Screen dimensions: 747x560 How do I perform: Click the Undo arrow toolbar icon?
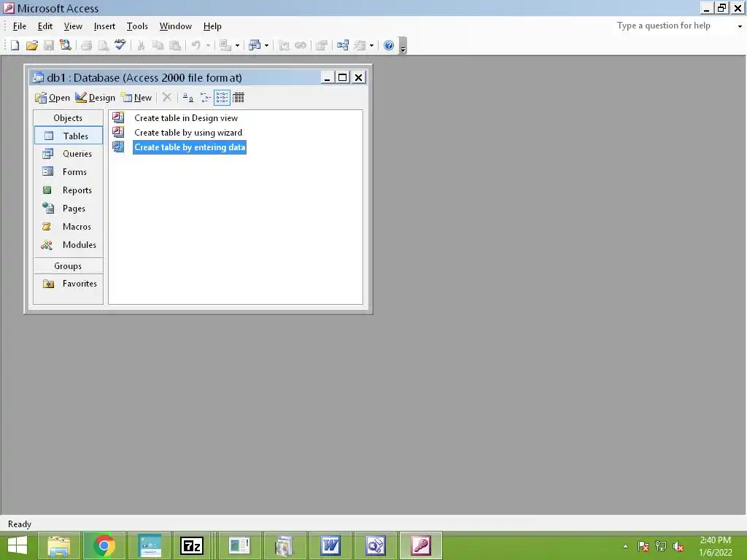coord(196,45)
